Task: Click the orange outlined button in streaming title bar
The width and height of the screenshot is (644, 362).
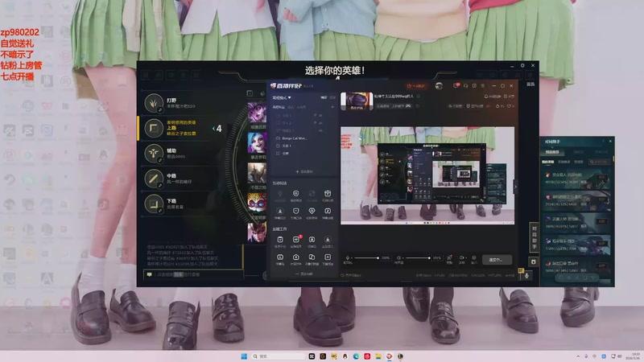Action: tap(416, 86)
